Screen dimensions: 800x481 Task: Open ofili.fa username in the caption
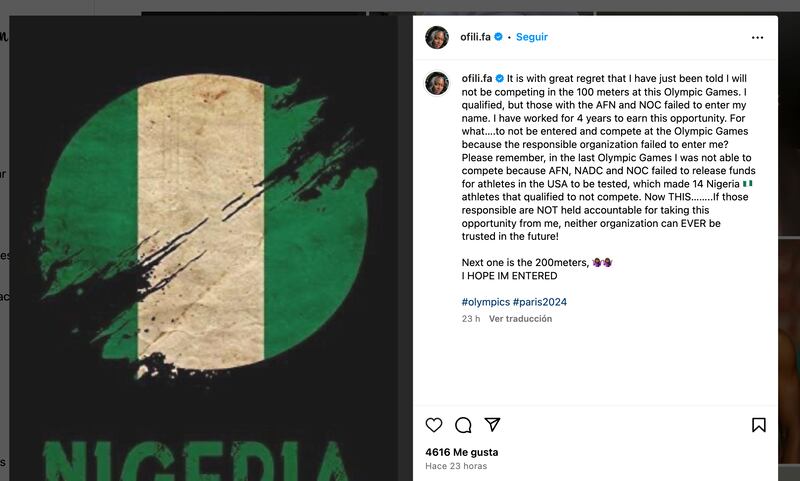(476, 77)
